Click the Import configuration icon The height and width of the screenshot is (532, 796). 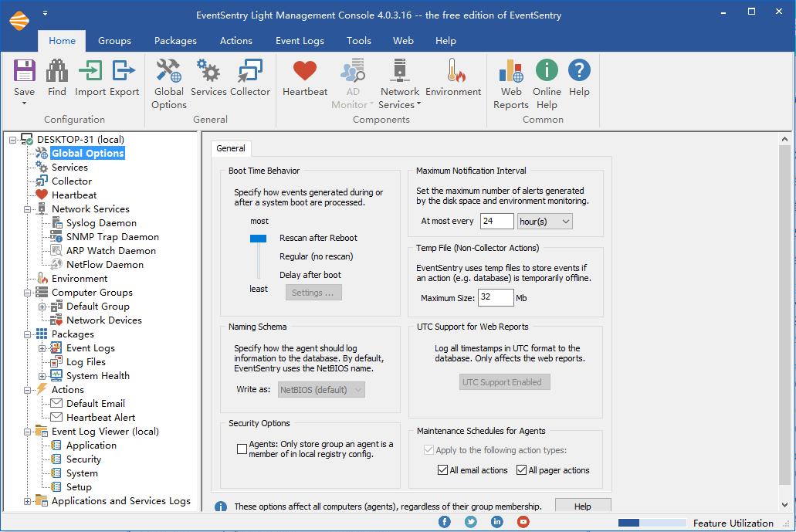pyautogui.click(x=90, y=70)
